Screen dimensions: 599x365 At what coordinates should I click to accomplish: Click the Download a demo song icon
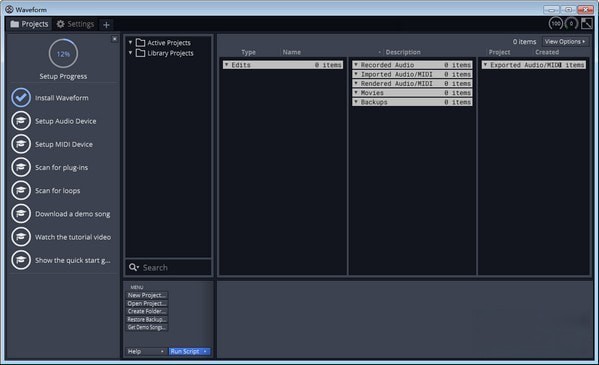21,214
